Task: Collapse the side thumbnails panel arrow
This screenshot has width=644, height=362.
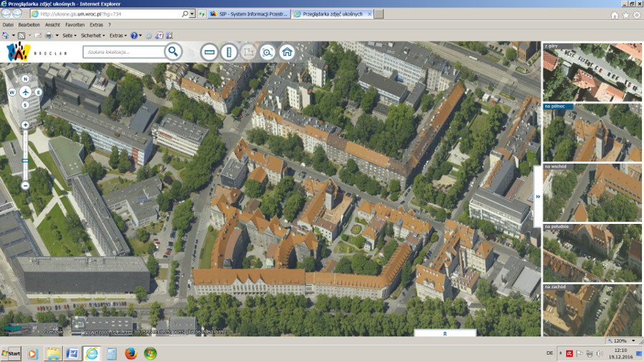Action: coord(537,196)
